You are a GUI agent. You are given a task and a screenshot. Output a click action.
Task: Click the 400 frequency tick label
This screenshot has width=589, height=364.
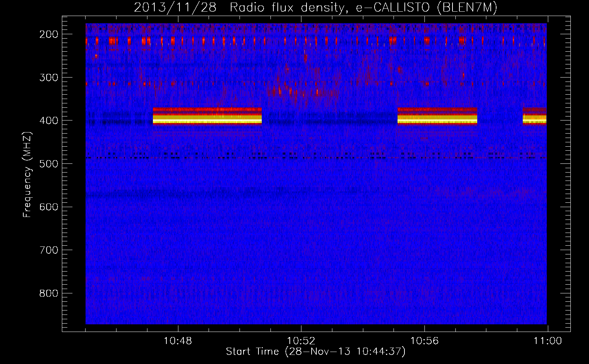click(x=48, y=120)
